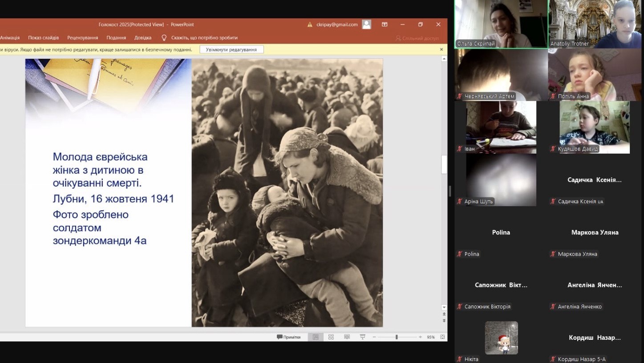Click the zoom slider handle
The width and height of the screenshot is (644, 363).
[x=397, y=337]
